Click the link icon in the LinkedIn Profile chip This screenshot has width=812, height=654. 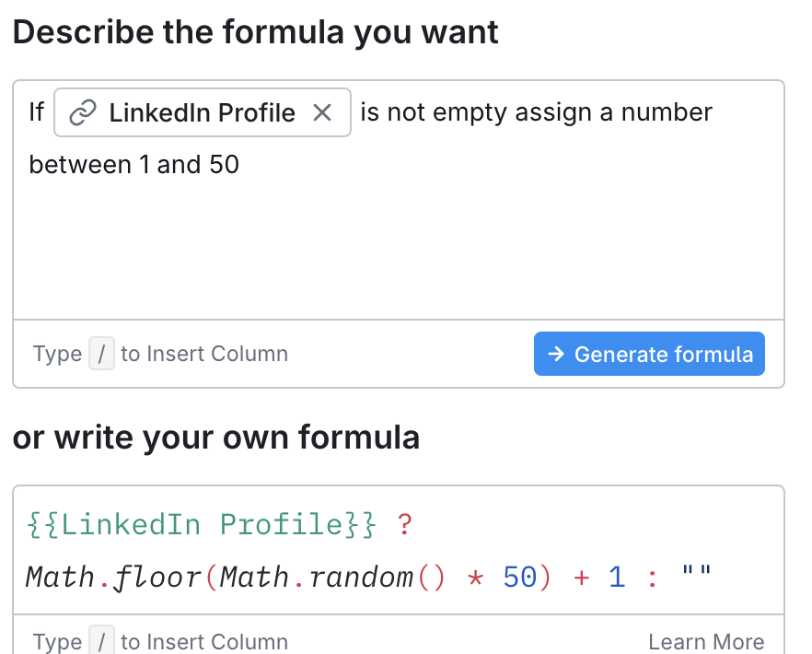tap(83, 113)
